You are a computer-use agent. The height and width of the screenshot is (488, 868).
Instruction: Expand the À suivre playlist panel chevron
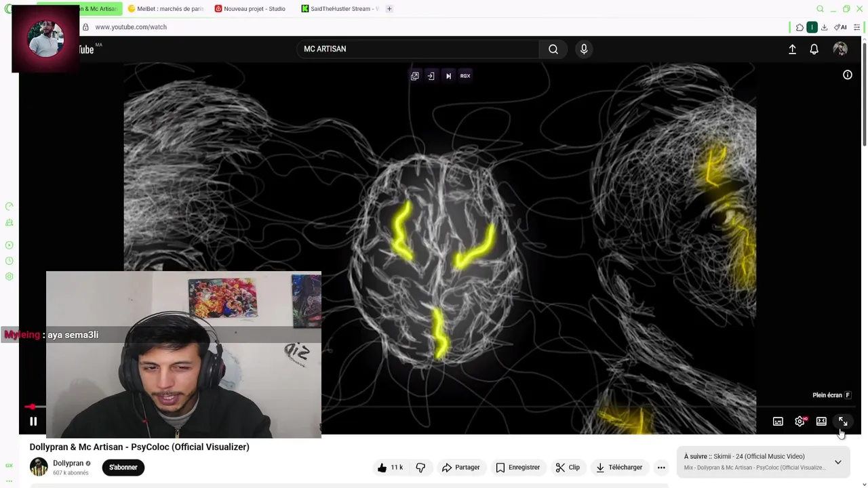(x=837, y=462)
